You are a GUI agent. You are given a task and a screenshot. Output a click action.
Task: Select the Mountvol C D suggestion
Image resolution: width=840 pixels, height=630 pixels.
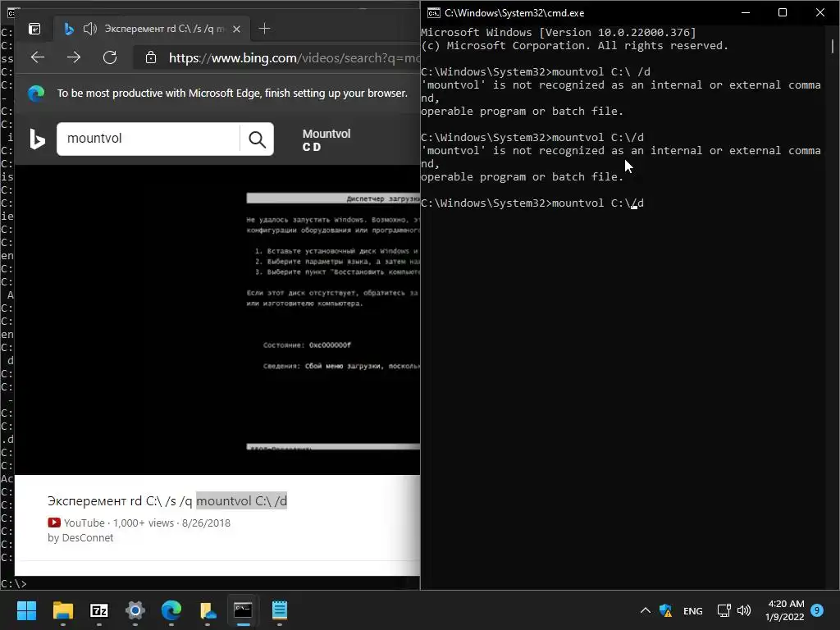point(326,139)
